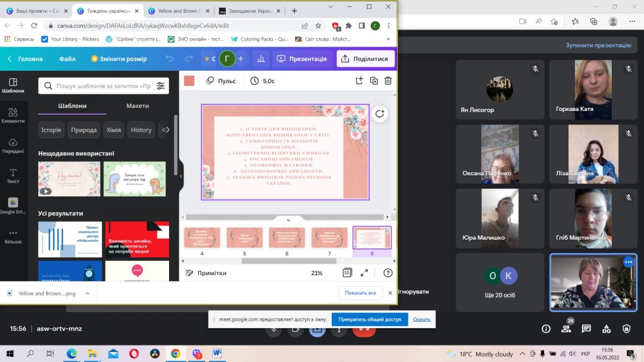Image resolution: width=644 pixels, height=362 pixels.
Task: Open the Елементи panel in Canva sidebar
Action: click(x=13, y=115)
